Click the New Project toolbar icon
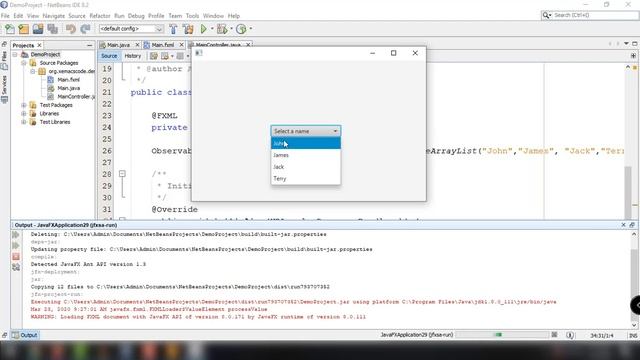 [24, 29]
